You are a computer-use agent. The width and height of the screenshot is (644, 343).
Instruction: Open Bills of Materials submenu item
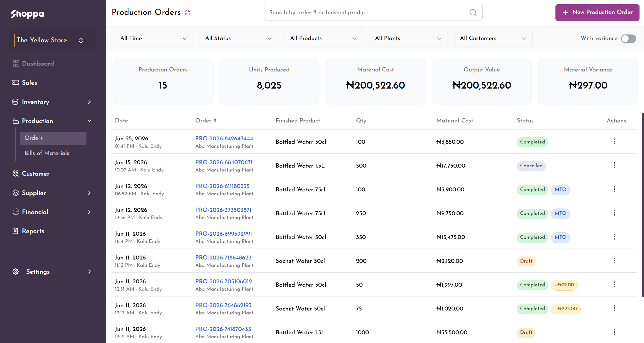coord(47,153)
